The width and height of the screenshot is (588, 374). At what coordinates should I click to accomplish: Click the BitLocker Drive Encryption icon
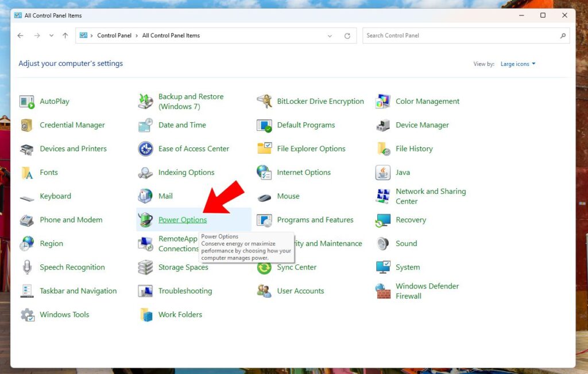pyautogui.click(x=264, y=102)
